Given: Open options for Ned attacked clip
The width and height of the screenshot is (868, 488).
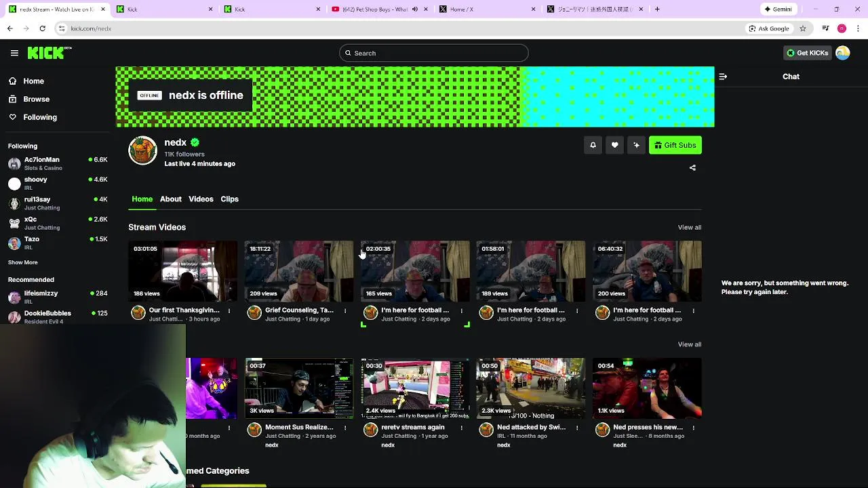Looking at the screenshot, I should point(577,428).
